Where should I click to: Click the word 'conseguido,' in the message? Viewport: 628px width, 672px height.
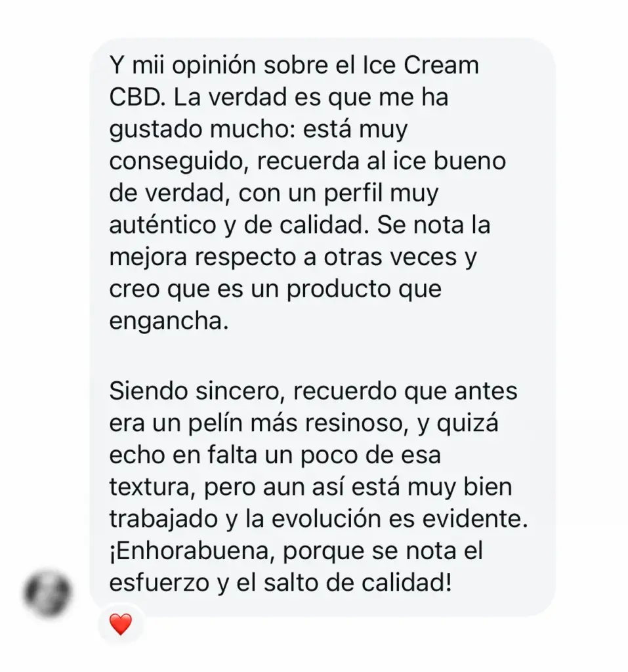click(180, 162)
